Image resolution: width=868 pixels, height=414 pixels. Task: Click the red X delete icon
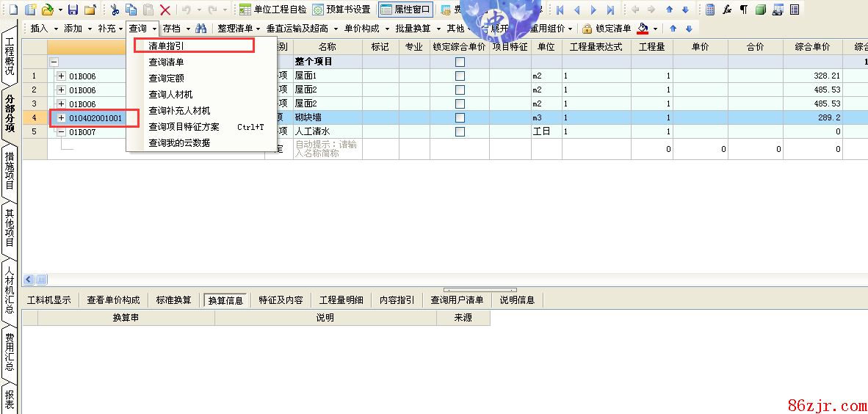click(x=165, y=10)
